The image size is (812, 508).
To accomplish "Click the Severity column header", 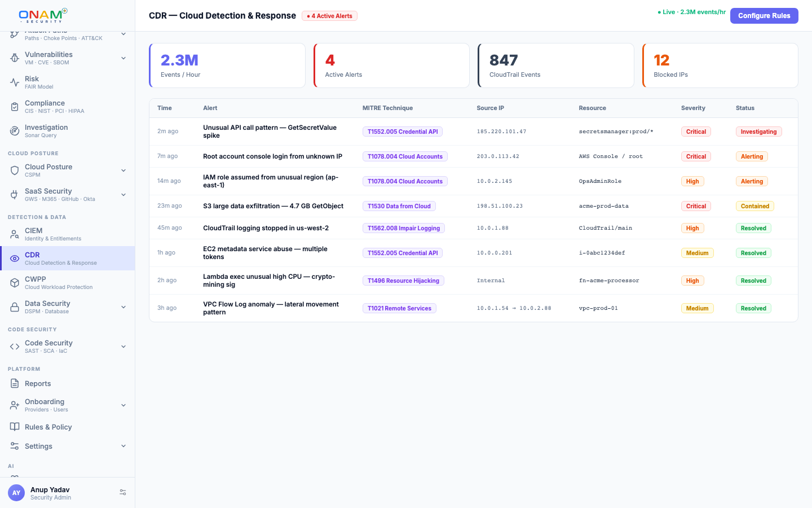I will 693,108.
